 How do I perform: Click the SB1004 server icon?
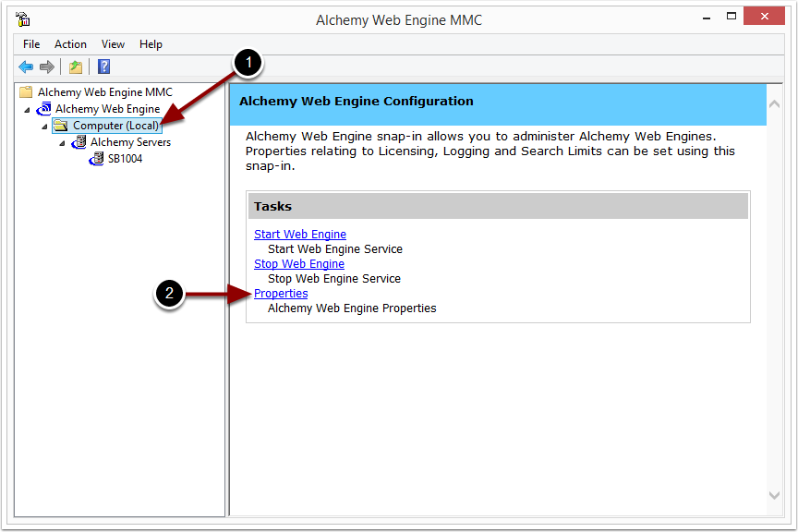pos(96,159)
